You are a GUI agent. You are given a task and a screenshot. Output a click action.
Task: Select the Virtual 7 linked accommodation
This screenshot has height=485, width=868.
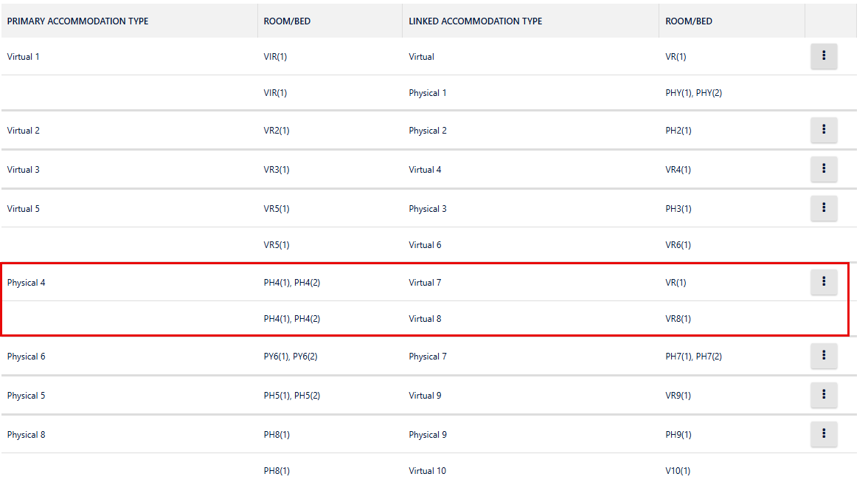[x=425, y=283]
